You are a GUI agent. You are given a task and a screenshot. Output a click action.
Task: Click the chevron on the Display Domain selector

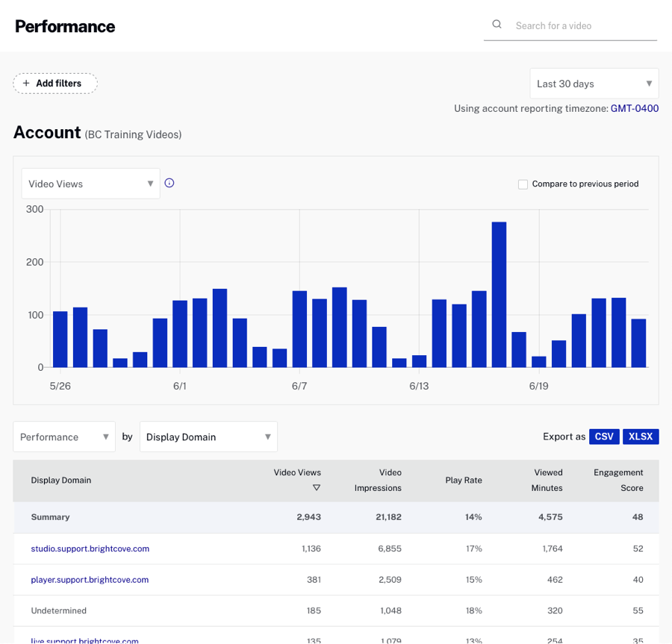click(267, 437)
